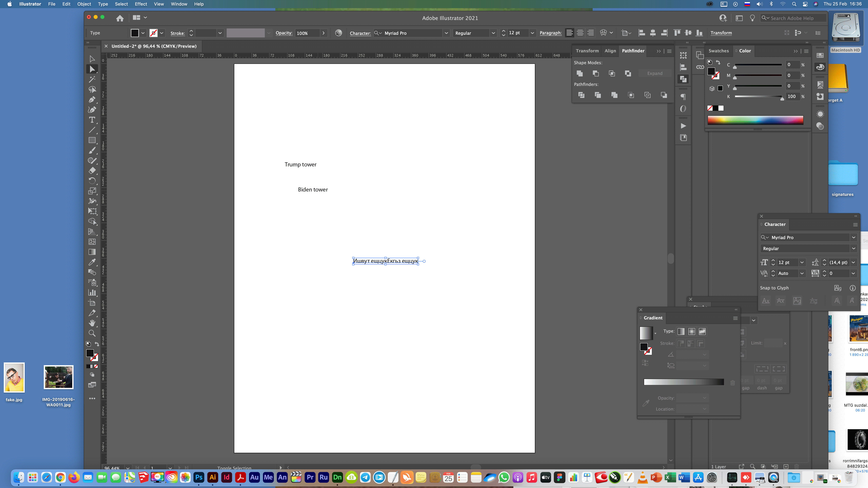Pick the Eyedropper tool
The height and width of the screenshot is (488, 868).
pyautogui.click(x=92, y=262)
